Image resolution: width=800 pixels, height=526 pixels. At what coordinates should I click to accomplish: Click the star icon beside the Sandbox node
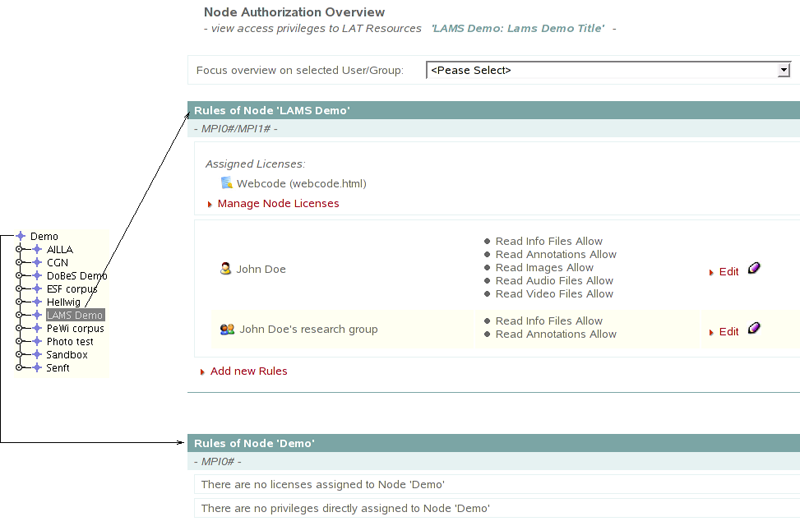(x=37, y=355)
